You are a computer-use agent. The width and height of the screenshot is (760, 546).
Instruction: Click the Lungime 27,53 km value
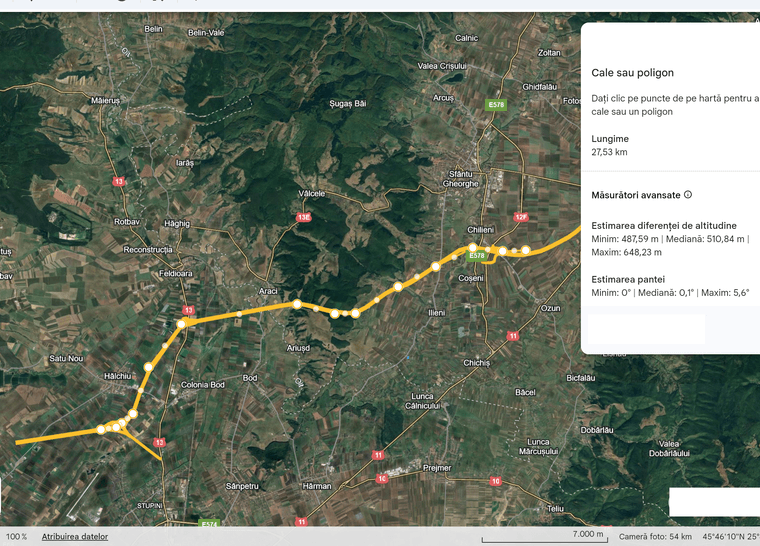click(609, 153)
